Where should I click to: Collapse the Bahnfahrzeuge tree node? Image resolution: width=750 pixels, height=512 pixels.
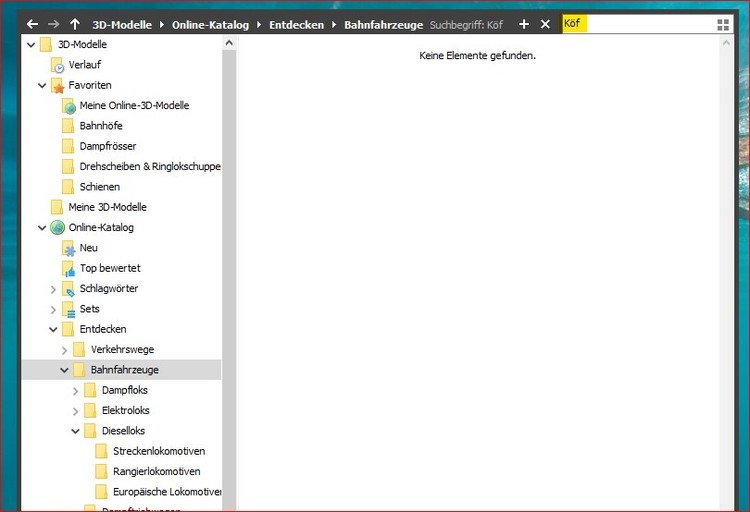point(65,370)
